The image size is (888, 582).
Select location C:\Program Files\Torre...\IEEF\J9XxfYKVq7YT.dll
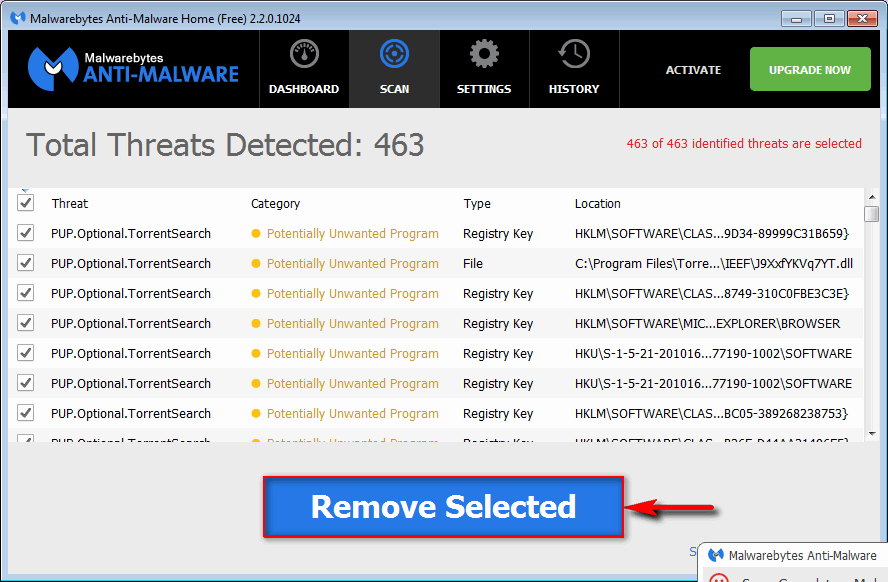[714, 264]
